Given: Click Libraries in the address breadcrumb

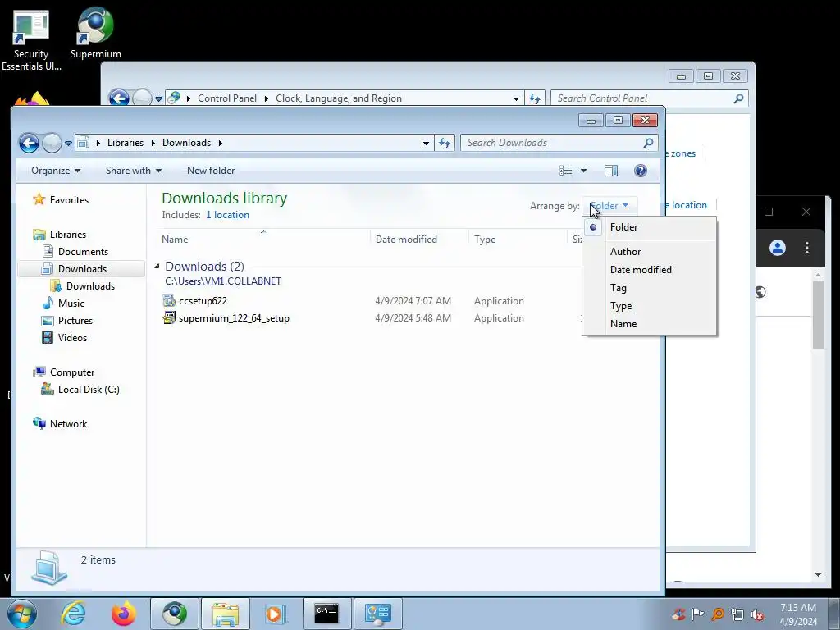Looking at the screenshot, I should [x=126, y=143].
